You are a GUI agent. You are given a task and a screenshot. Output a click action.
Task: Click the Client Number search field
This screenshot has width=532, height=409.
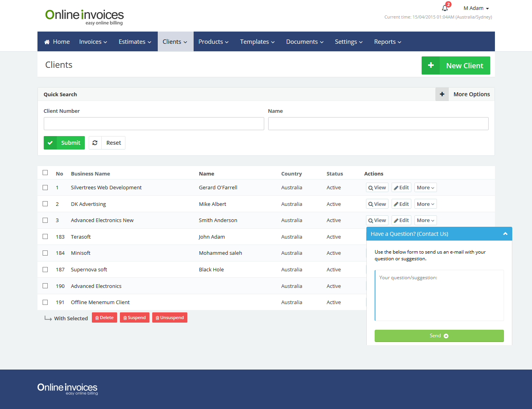[x=154, y=123]
